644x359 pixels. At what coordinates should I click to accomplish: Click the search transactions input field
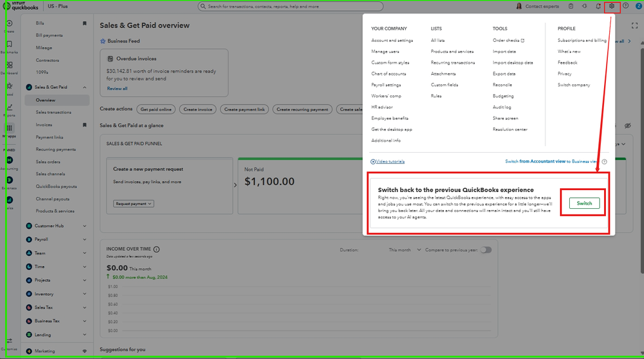[290, 6]
